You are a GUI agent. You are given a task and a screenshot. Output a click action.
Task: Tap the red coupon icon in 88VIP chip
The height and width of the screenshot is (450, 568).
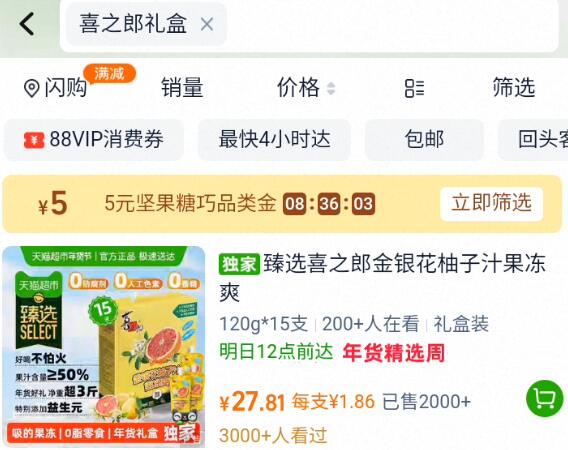click(x=34, y=140)
